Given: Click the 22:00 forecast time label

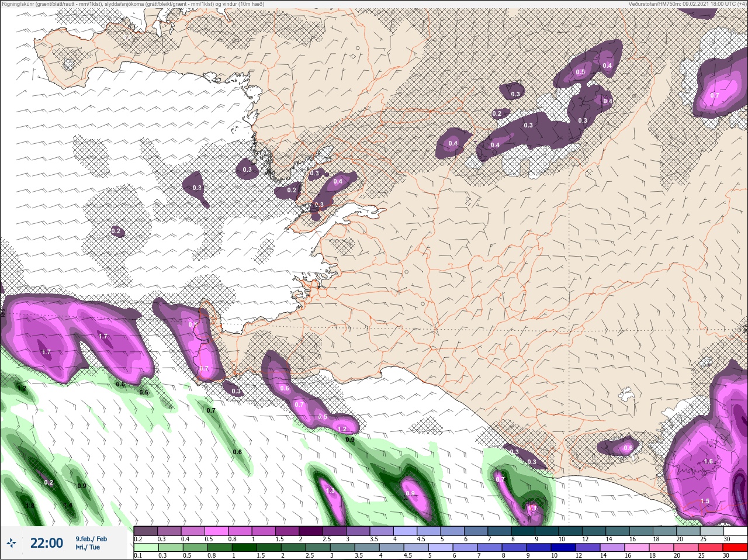Looking at the screenshot, I should (x=47, y=543).
